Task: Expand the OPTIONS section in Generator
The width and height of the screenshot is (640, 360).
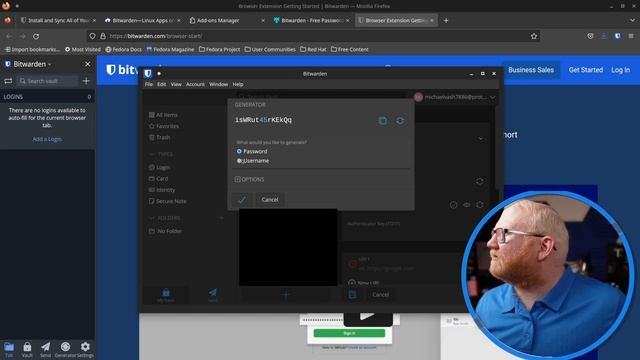Action: pyautogui.click(x=249, y=180)
